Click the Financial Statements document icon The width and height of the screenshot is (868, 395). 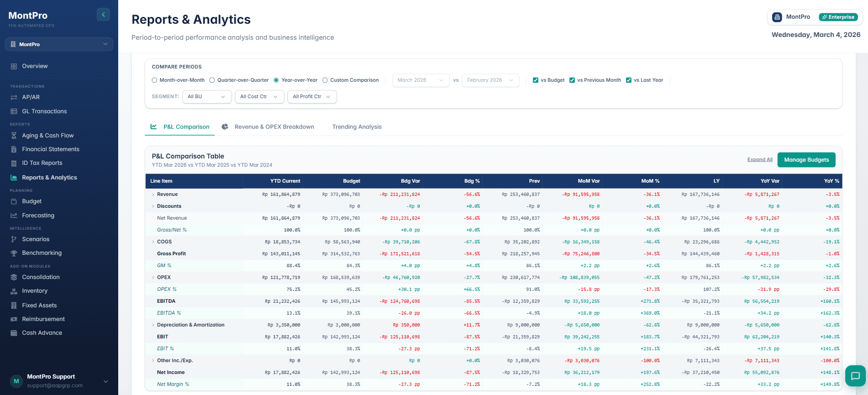point(14,149)
